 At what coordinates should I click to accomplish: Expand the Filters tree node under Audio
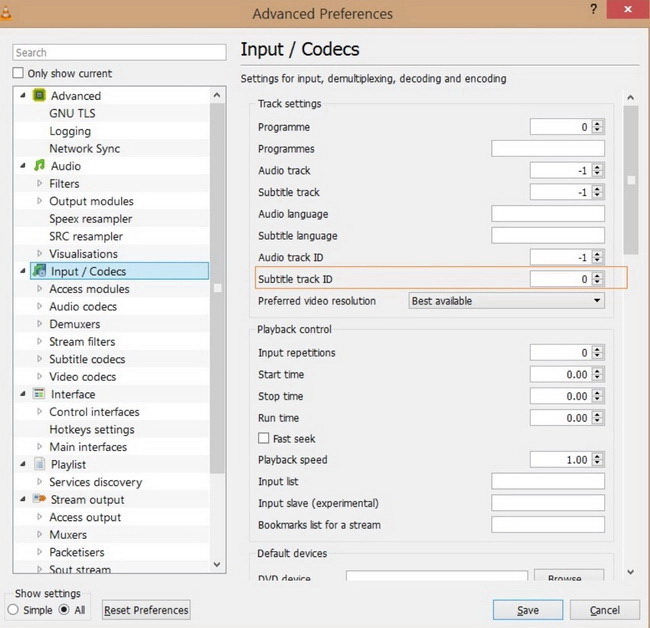coord(39,184)
